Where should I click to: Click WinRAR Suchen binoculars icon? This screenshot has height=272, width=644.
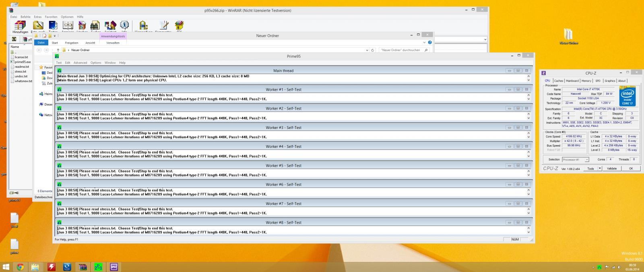point(95,26)
